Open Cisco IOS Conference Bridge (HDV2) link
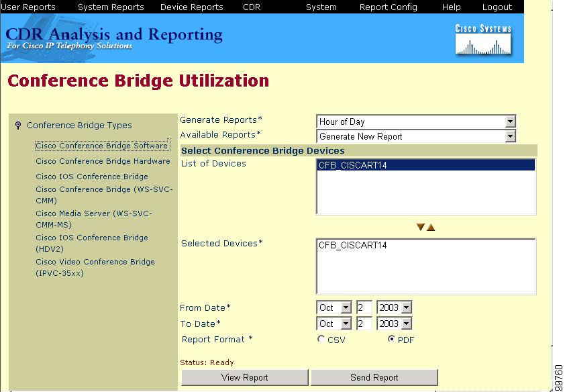 click(x=92, y=243)
